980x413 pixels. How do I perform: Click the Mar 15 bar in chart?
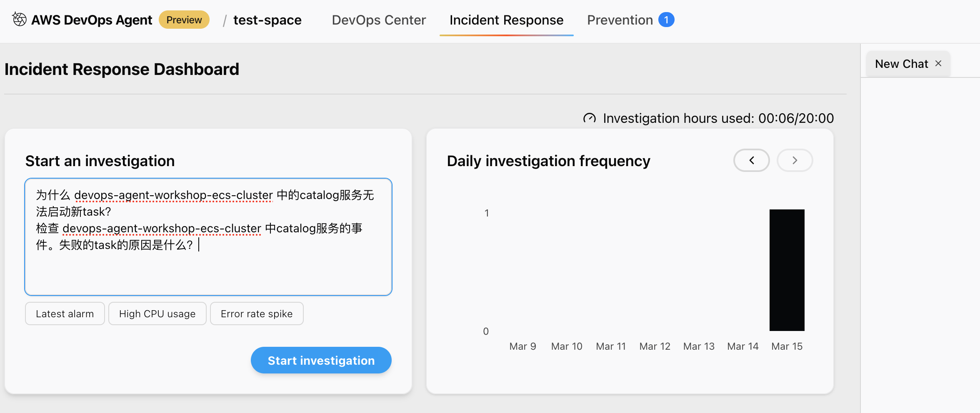pyautogui.click(x=787, y=270)
